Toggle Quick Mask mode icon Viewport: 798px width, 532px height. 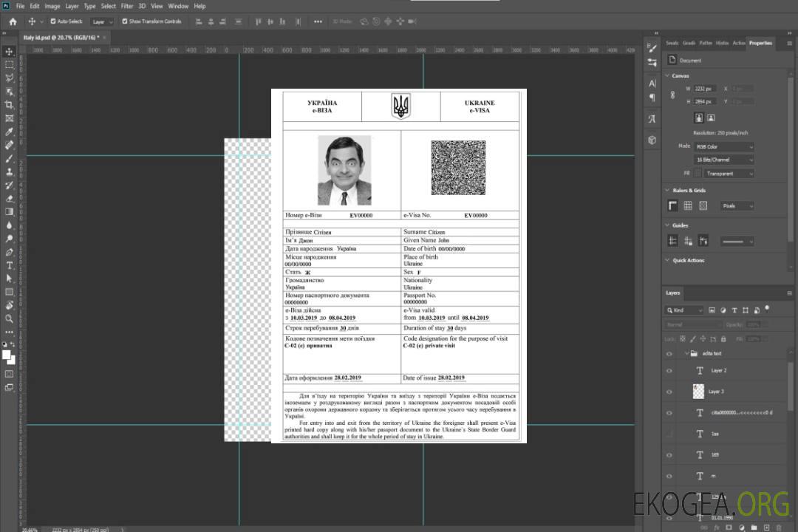[9, 374]
